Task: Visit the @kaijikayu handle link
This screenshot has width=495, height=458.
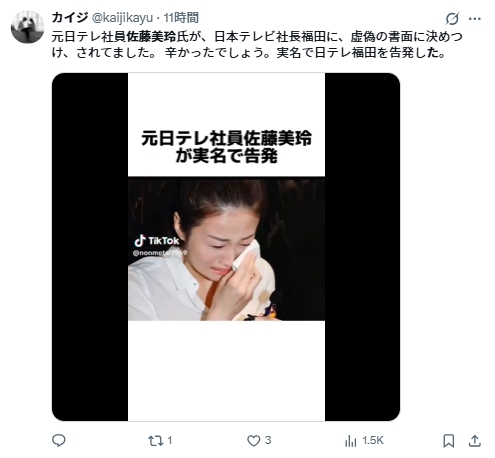Action: click(x=122, y=18)
